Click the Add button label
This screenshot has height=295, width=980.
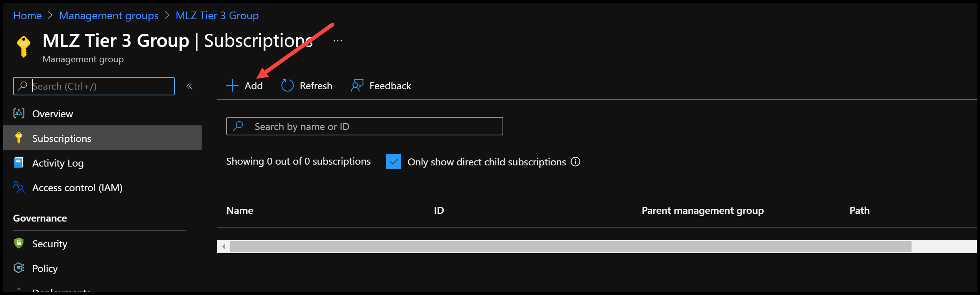254,86
